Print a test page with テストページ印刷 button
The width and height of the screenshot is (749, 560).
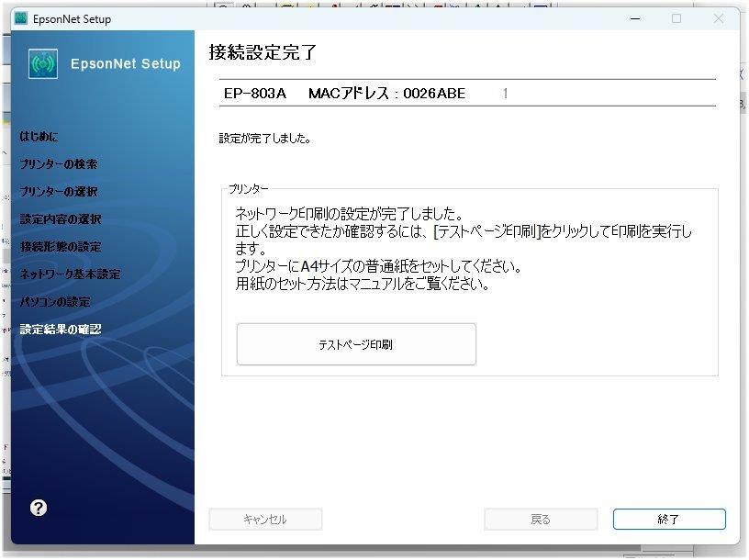coord(356,344)
